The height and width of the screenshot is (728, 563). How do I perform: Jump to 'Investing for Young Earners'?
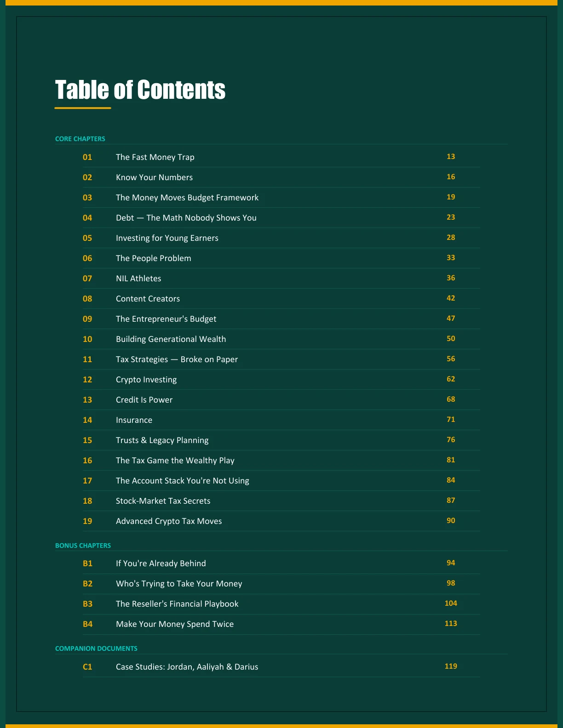tap(167, 238)
